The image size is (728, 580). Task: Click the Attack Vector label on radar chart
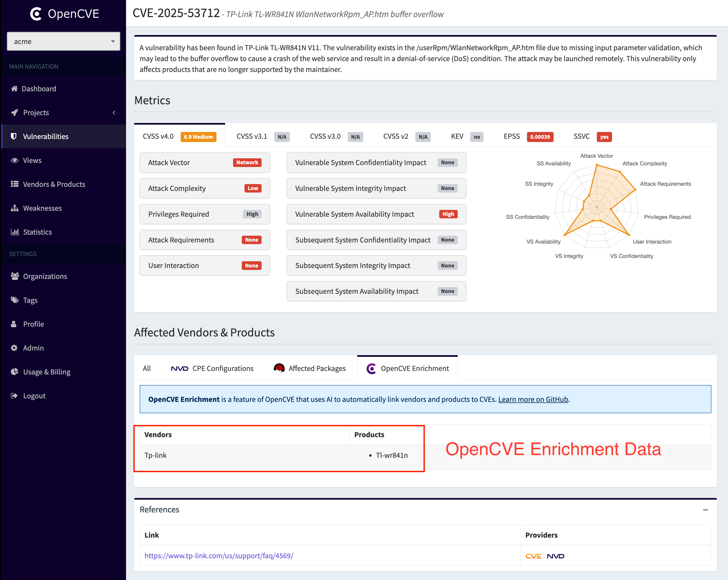tap(596, 156)
